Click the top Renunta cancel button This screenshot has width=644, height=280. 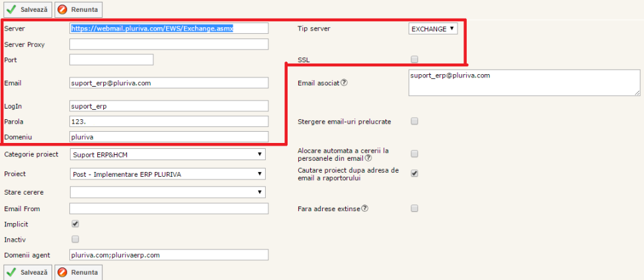point(78,10)
